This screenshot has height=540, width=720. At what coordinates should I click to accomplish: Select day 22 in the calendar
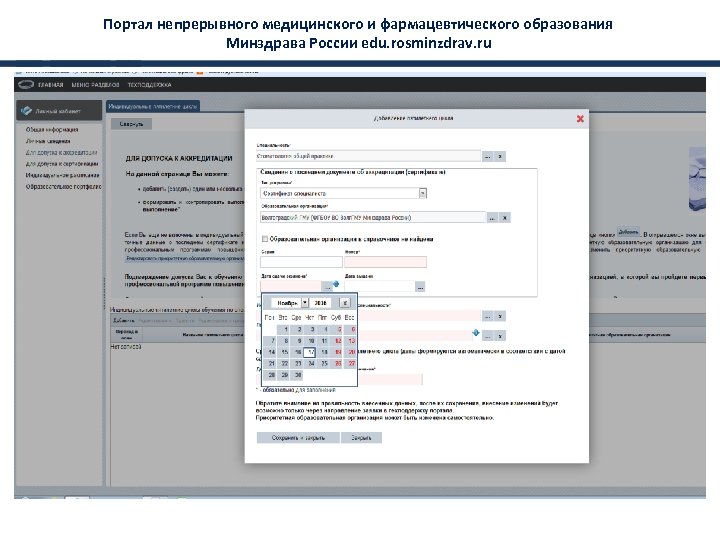285,364
